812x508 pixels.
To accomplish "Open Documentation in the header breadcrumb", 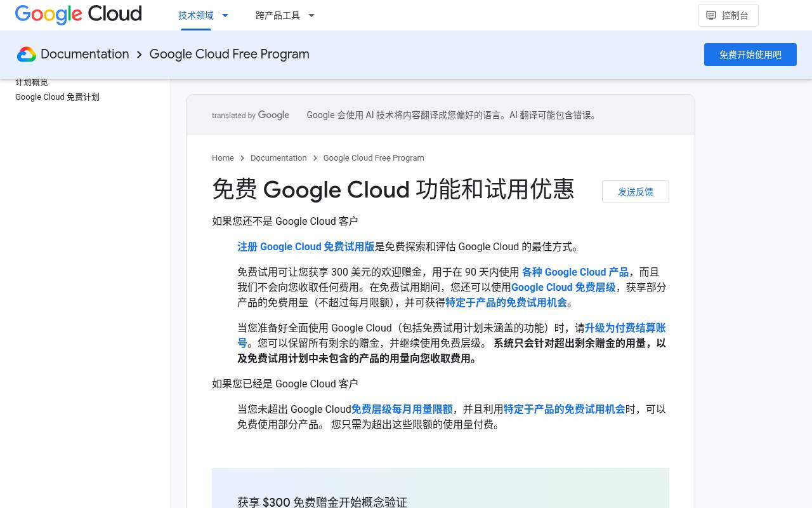I will coord(84,54).
